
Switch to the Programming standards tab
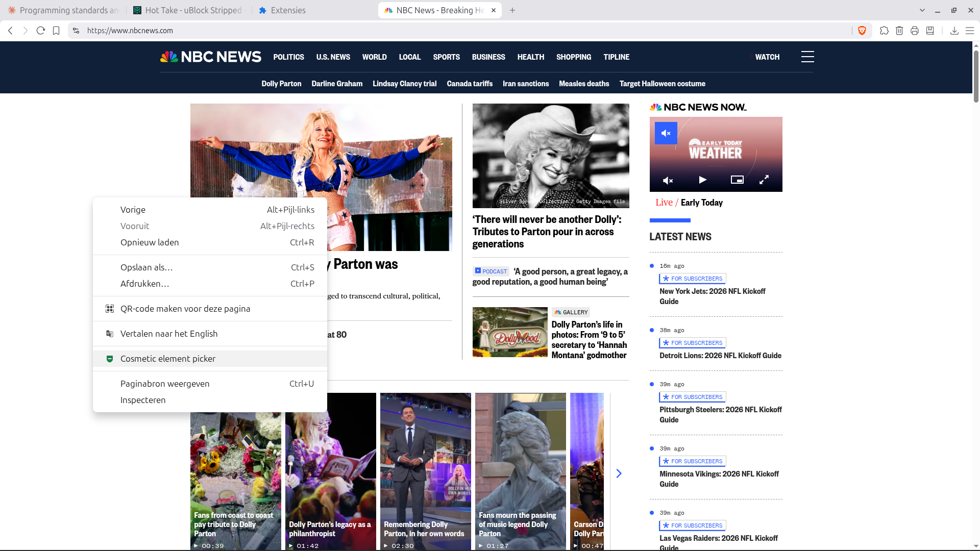tap(63, 10)
